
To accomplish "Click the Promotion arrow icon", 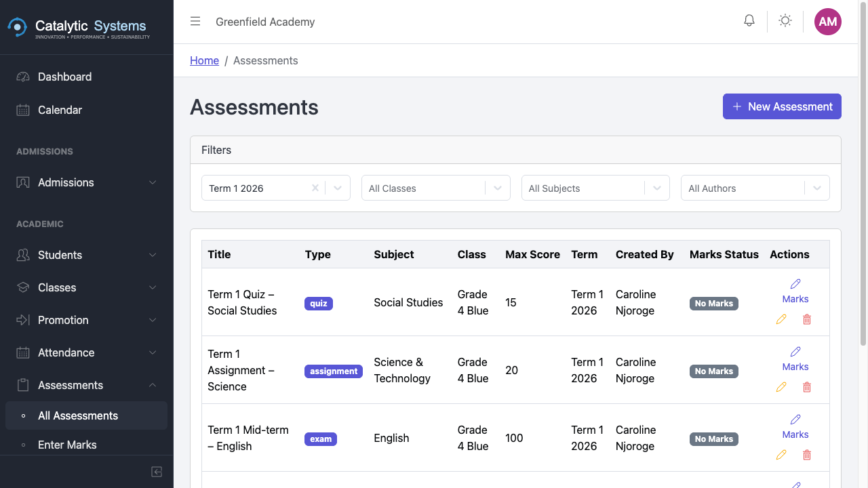I will (x=23, y=320).
